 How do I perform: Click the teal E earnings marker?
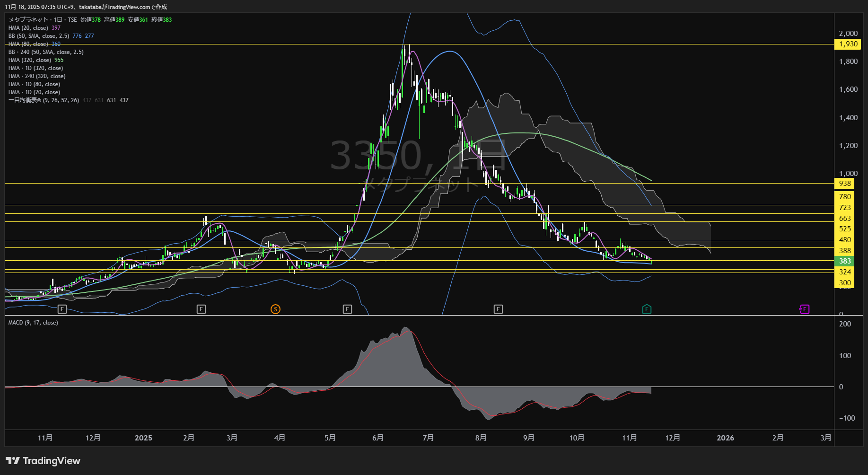point(647,309)
